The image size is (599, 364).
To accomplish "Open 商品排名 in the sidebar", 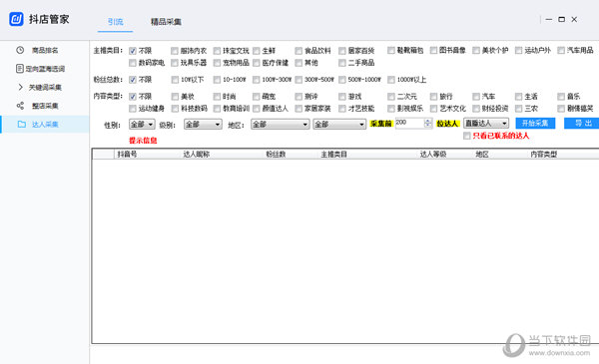I will click(x=45, y=50).
